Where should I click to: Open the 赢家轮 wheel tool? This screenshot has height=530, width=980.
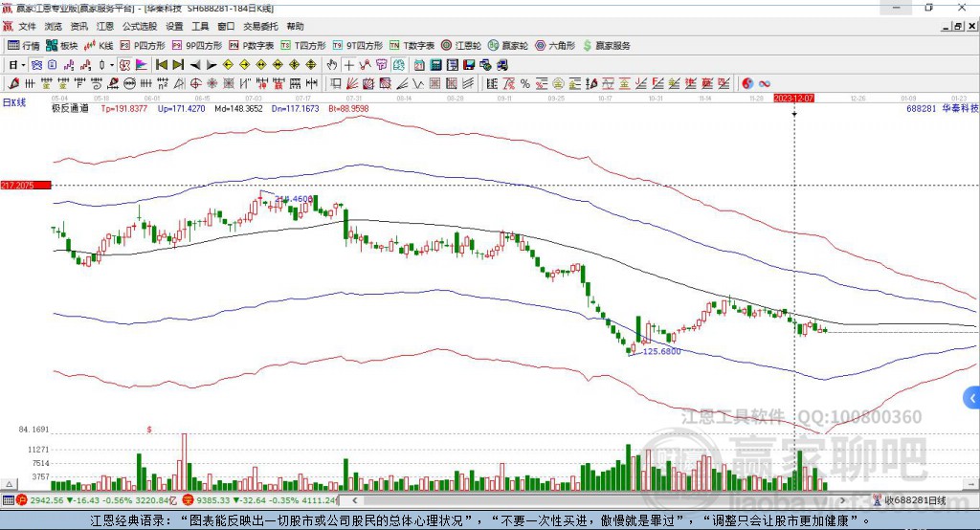pos(508,46)
